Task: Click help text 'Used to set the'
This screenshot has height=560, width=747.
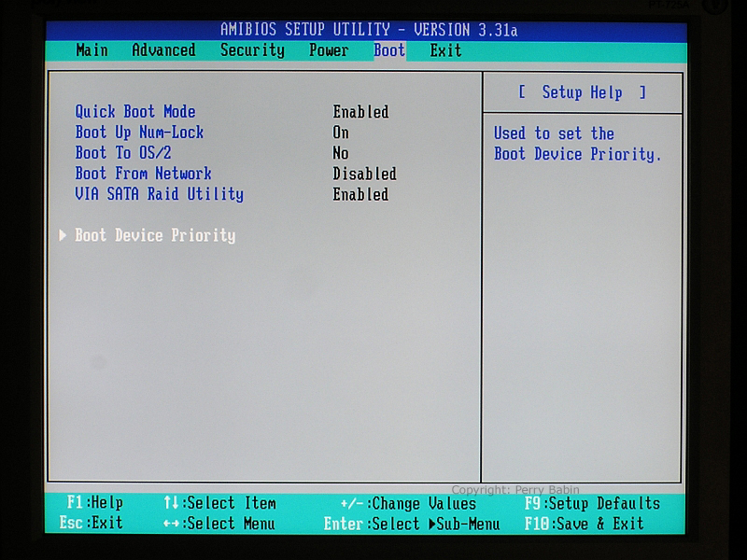Action: pyautogui.click(x=554, y=133)
